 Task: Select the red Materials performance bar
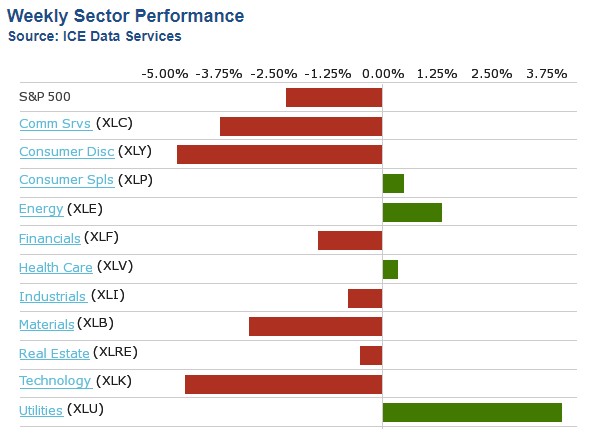click(316, 326)
